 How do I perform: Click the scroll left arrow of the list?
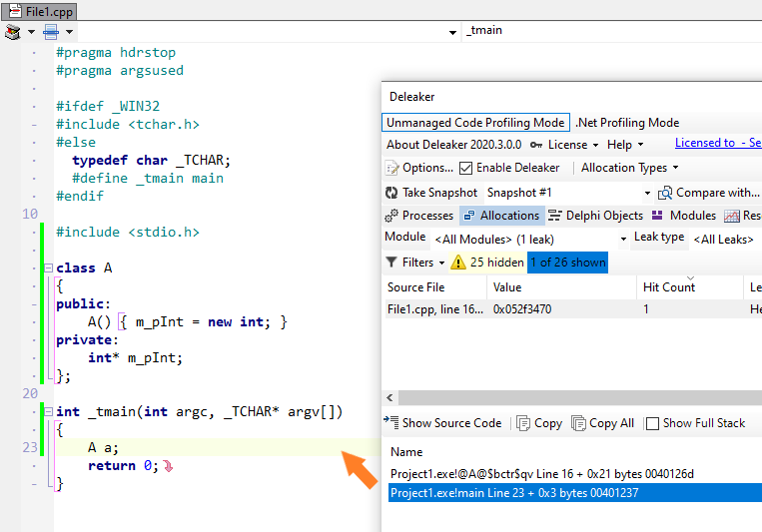click(x=389, y=398)
